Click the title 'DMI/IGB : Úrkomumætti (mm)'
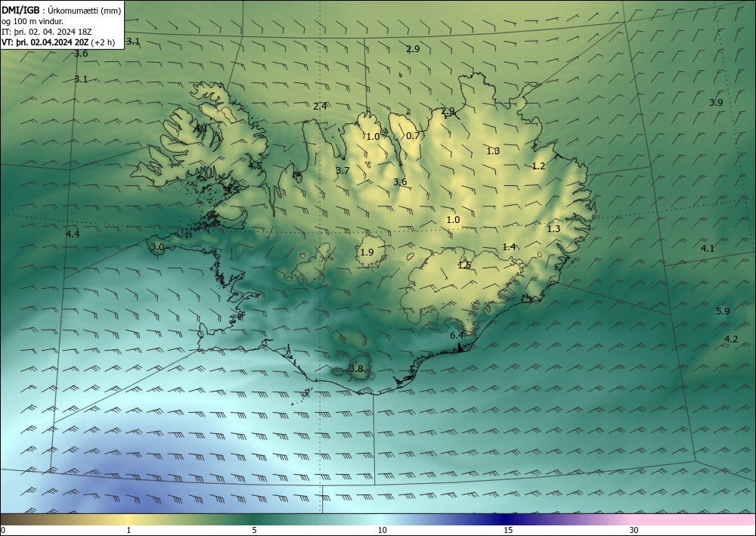The width and height of the screenshot is (756, 536). [61, 11]
